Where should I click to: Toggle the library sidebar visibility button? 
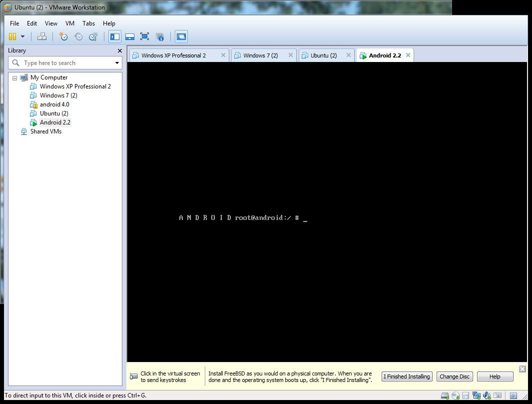click(x=115, y=36)
